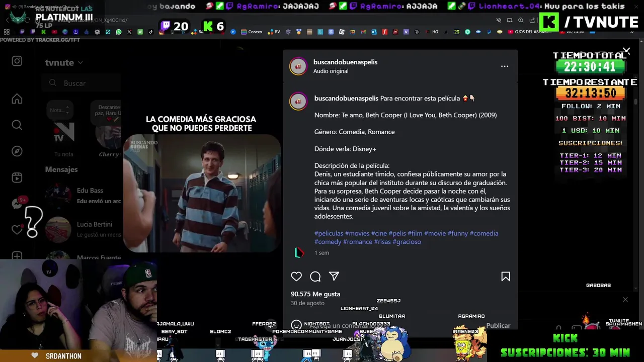Open buscandobuenaspelis avatar in post header
The image size is (644, 362).
pyautogui.click(x=298, y=66)
